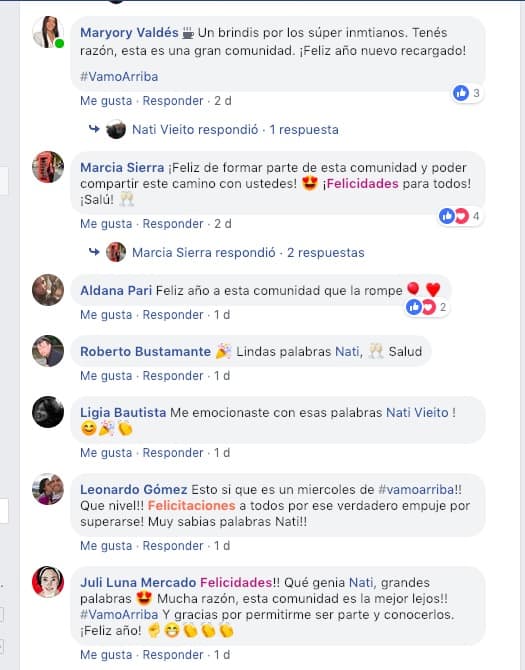This screenshot has width=525, height=670.
Task: Open the like reaction count on Maryory Valdés' comment
Action: pyautogui.click(x=468, y=93)
